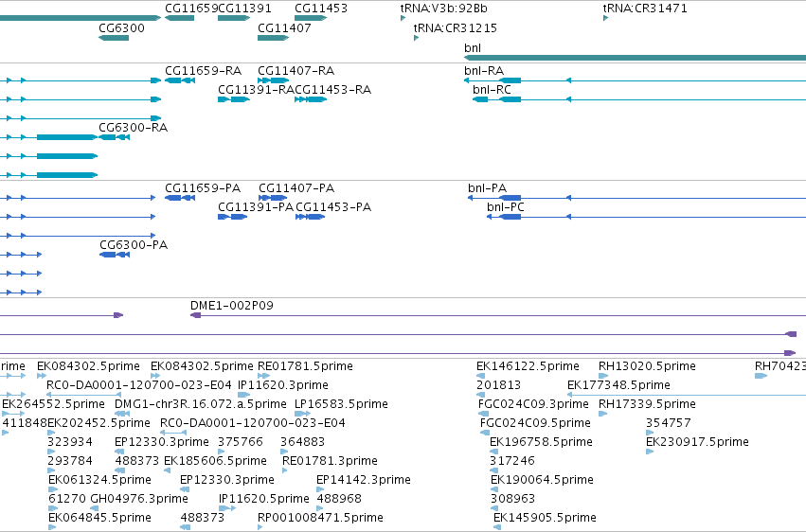Select the bnl-RA transcript
Screen dimensions: 806x532
coord(635,80)
